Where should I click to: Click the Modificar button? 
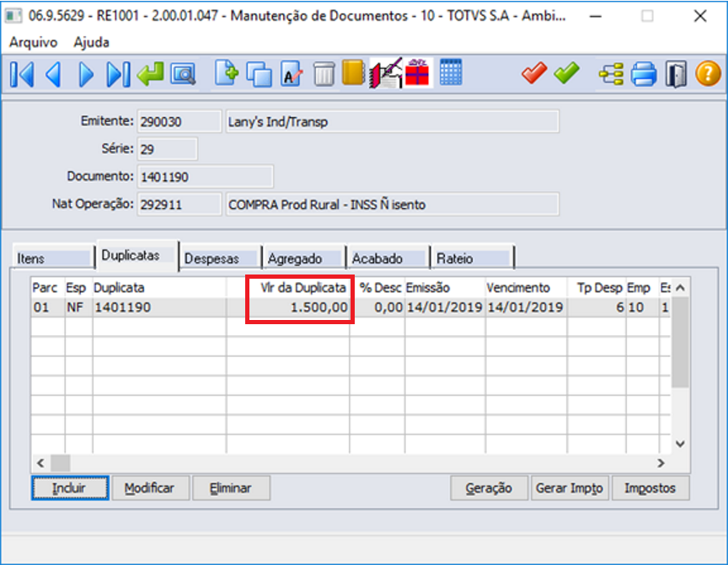151,488
